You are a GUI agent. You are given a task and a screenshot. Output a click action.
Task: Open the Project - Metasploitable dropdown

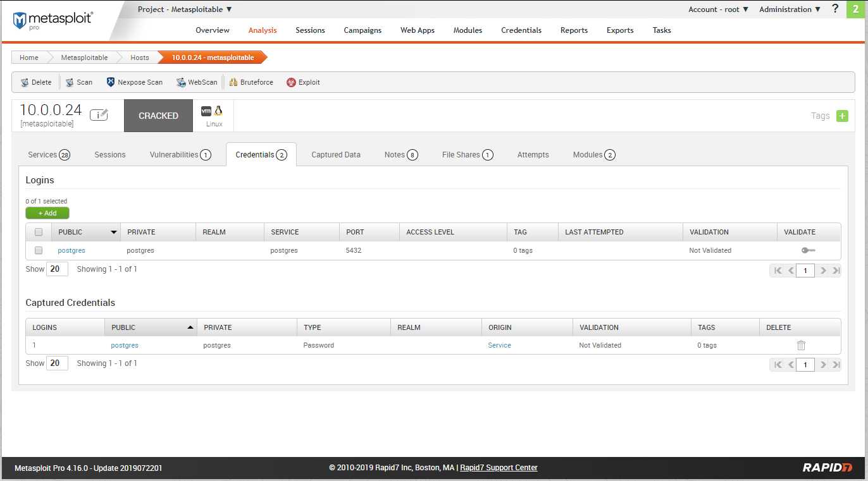(185, 9)
